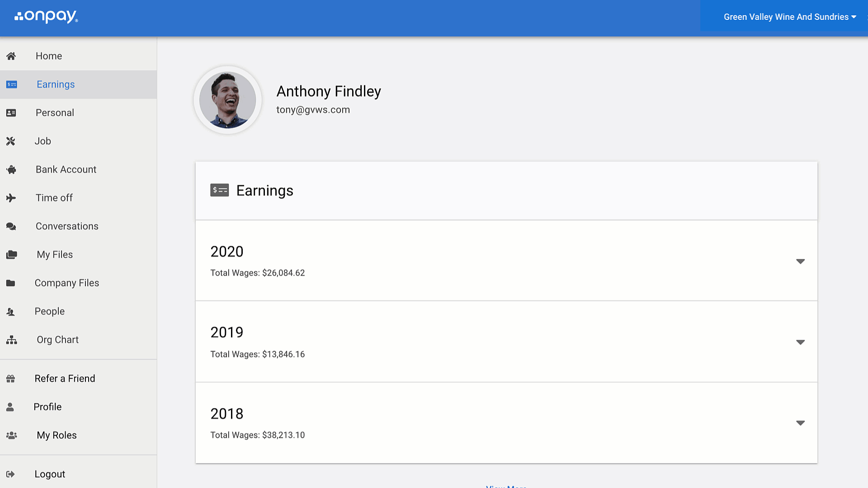Click the Logout exit icon

click(x=10, y=474)
